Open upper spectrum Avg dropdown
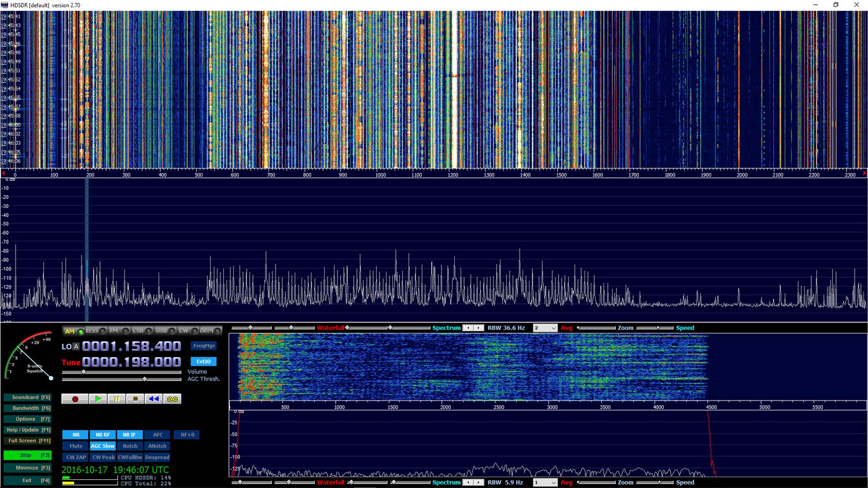Image resolution: width=868 pixels, height=488 pixels. pos(545,328)
